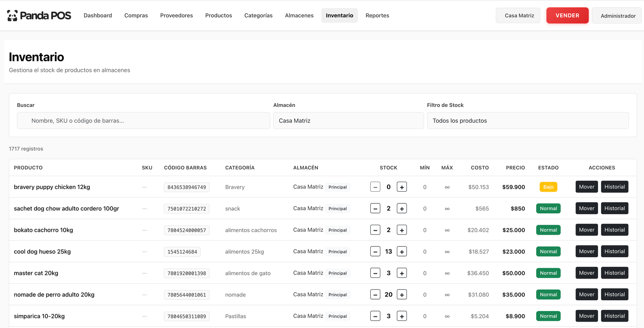
Task: Add one unit to cool dog hueso 25kg
Action: [402, 252]
